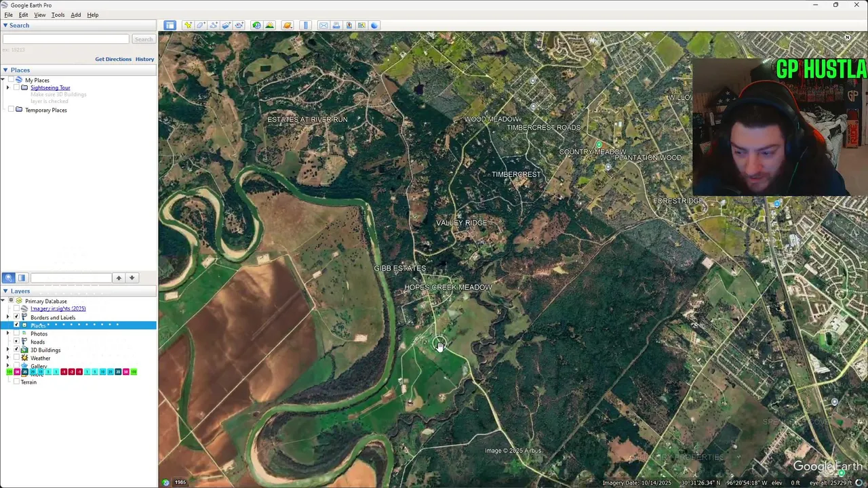Click the Sightseeing Tour folder icon
The height and width of the screenshot is (488, 868).
pyautogui.click(x=24, y=87)
